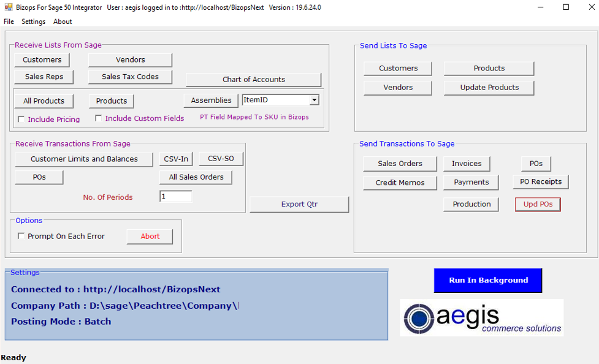Open the File menu
The image size is (599, 364).
(x=9, y=21)
